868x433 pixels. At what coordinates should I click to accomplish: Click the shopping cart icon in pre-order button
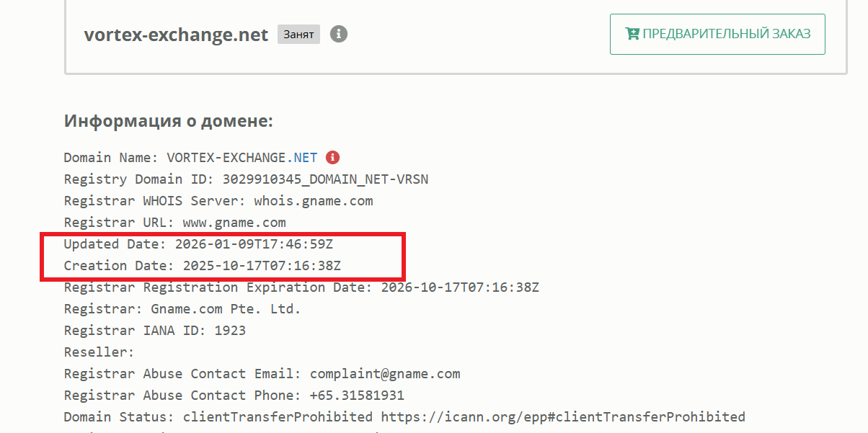[x=632, y=34]
